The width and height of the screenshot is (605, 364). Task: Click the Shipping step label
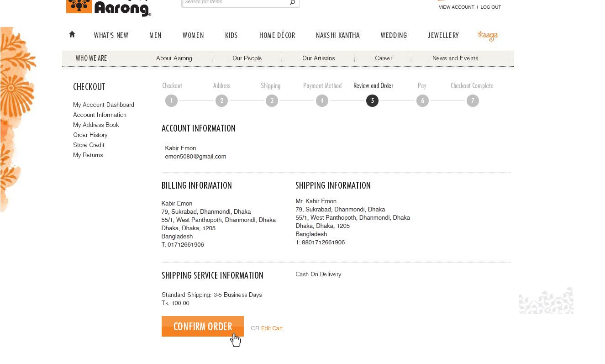(271, 86)
